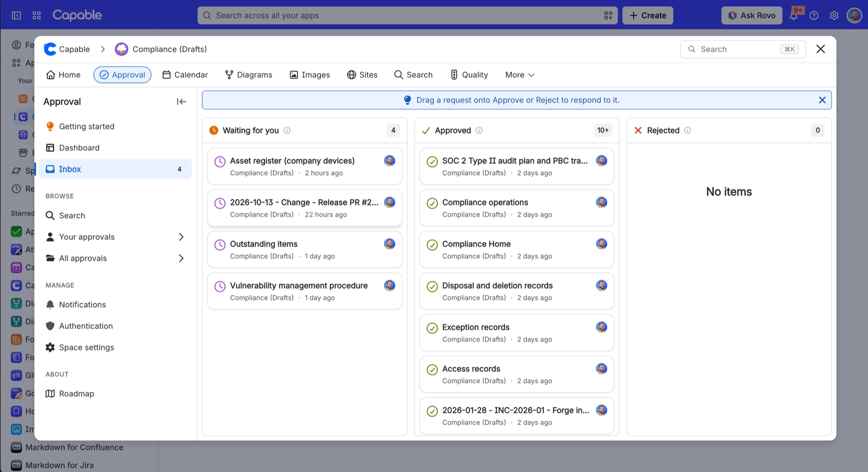Dismiss the drag request tip banner
Viewport: 868px width, 472px height.
coord(822,100)
